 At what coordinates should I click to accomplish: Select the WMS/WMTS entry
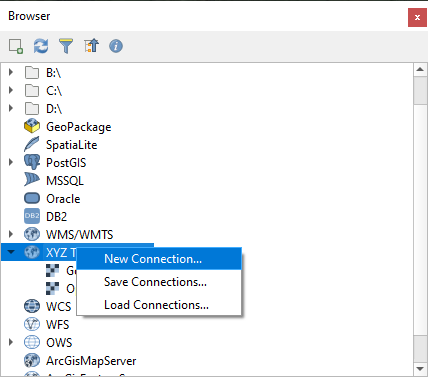pyautogui.click(x=80, y=235)
